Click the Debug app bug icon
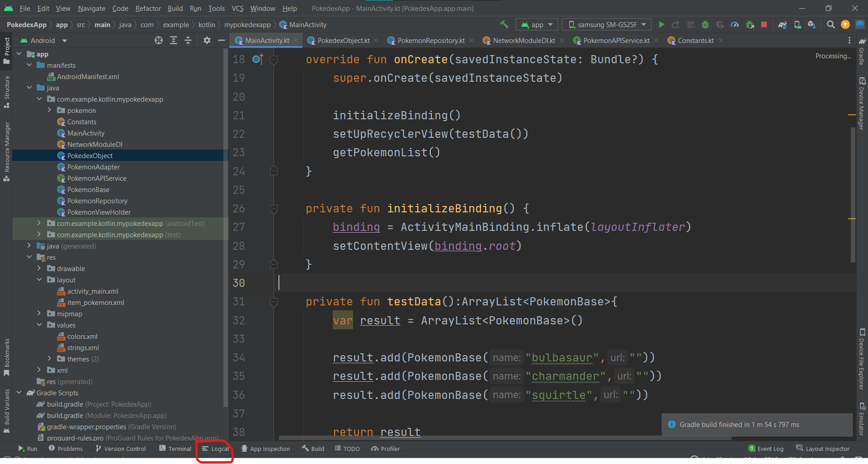Viewport: 868px width, 464px height. click(x=705, y=24)
